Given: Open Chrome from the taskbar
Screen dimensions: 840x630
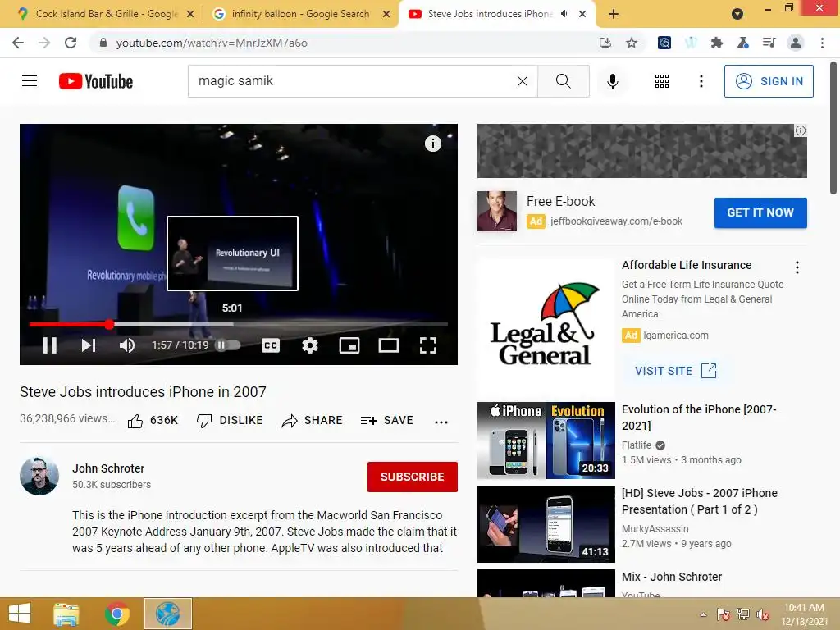Looking at the screenshot, I should (x=116, y=614).
